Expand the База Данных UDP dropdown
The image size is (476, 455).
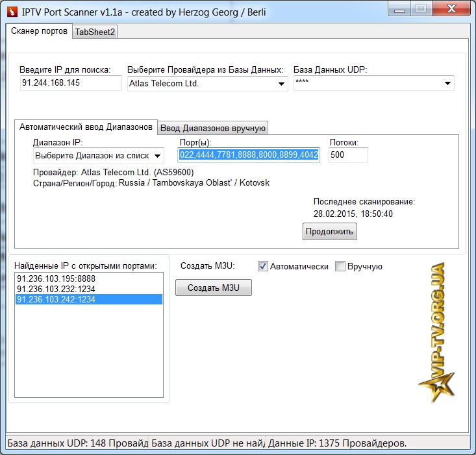click(373, 83)
